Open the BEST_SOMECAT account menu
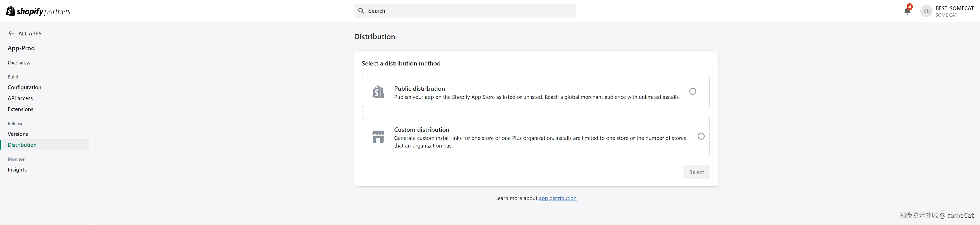Image resolution: width=980 pixels, height=225 pixels. 954,11
